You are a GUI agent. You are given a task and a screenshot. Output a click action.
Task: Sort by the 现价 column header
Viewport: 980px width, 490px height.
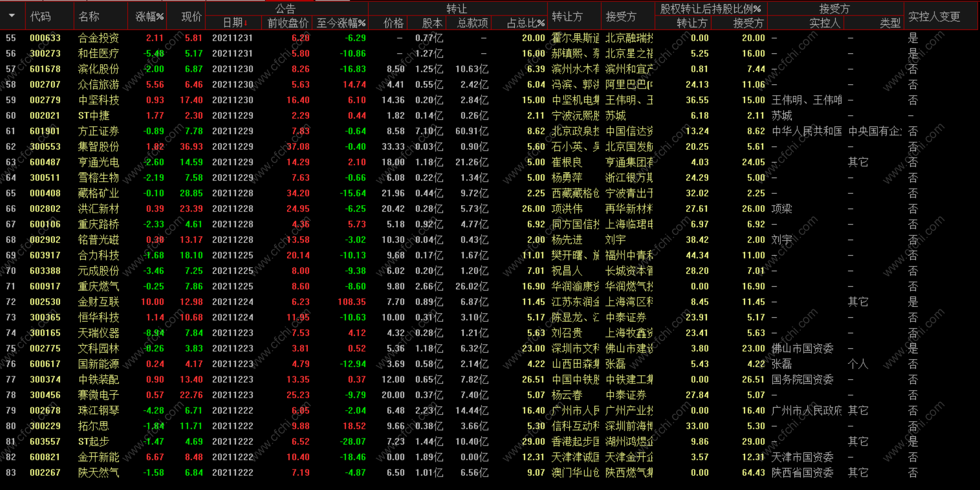pos(191,17)
